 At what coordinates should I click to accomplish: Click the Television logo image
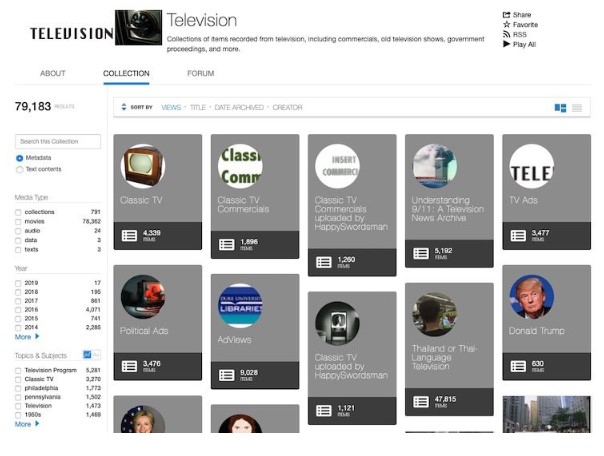[138, 28]
